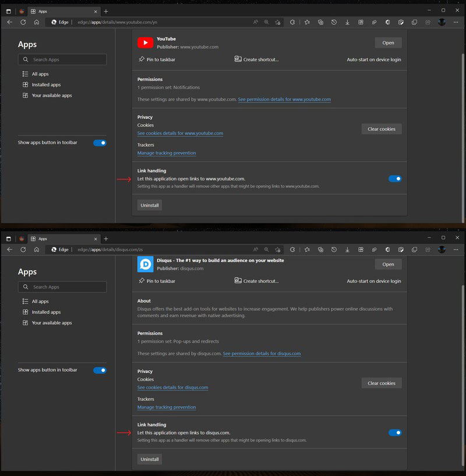
Task: See cookies details for disqus.com
Action: click(172, 388)
